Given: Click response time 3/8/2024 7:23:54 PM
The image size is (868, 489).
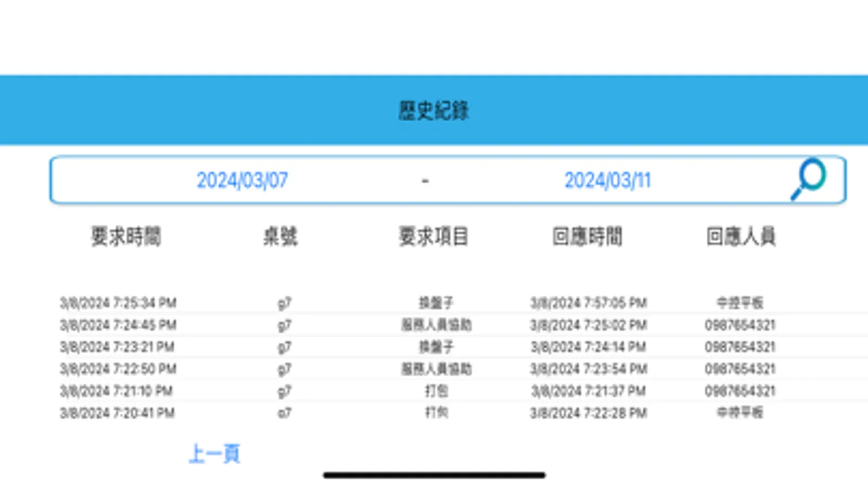Looking at the screenshot, I should [588, 369].
